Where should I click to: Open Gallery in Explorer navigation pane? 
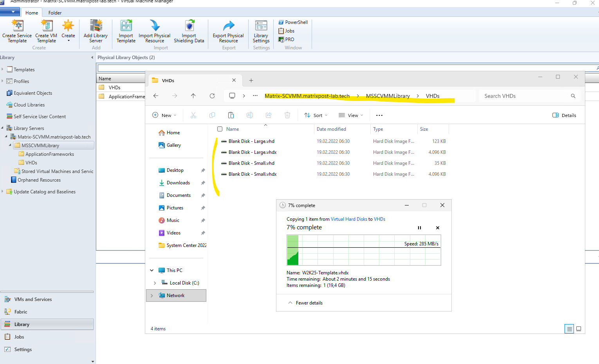click(x=170, y=145)
